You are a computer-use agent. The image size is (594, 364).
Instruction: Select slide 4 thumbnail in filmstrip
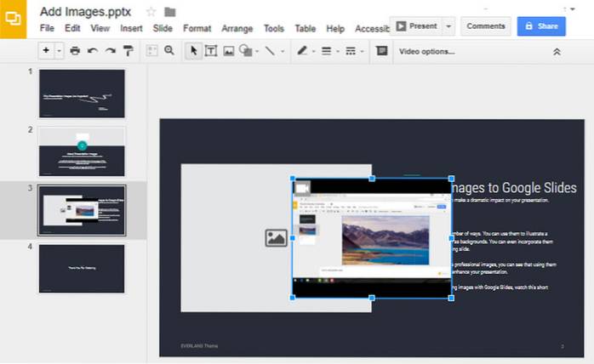click(x=82, y=269)
